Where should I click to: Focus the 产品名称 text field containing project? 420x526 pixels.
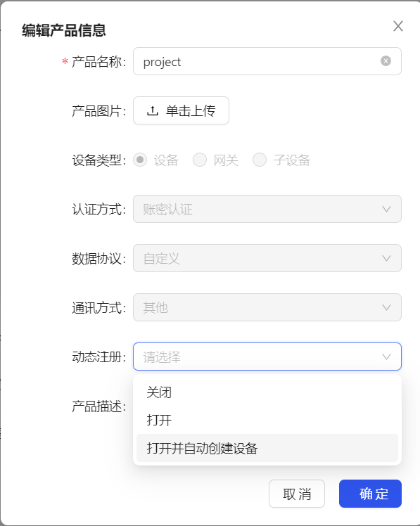(x=267, y=61)
